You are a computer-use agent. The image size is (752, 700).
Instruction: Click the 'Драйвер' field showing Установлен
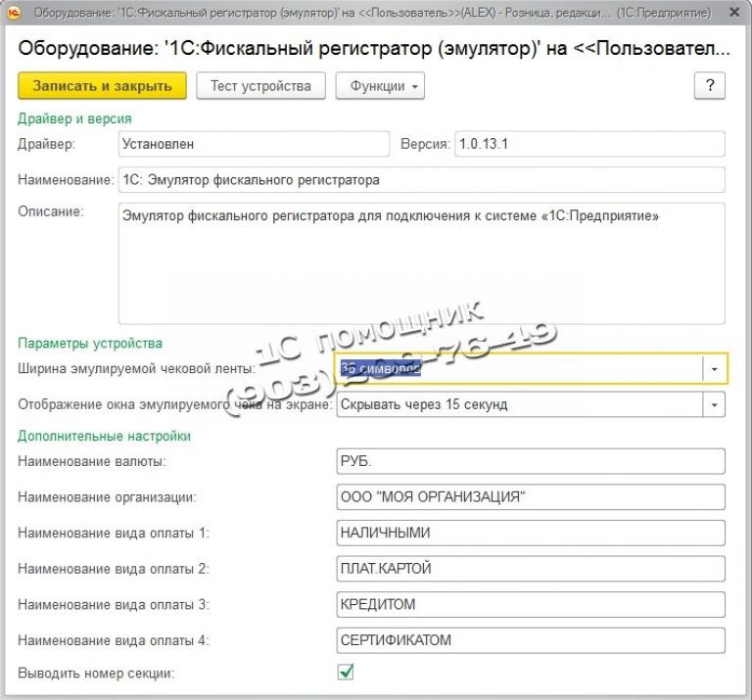pyautogui.click(x=253, y=144)
